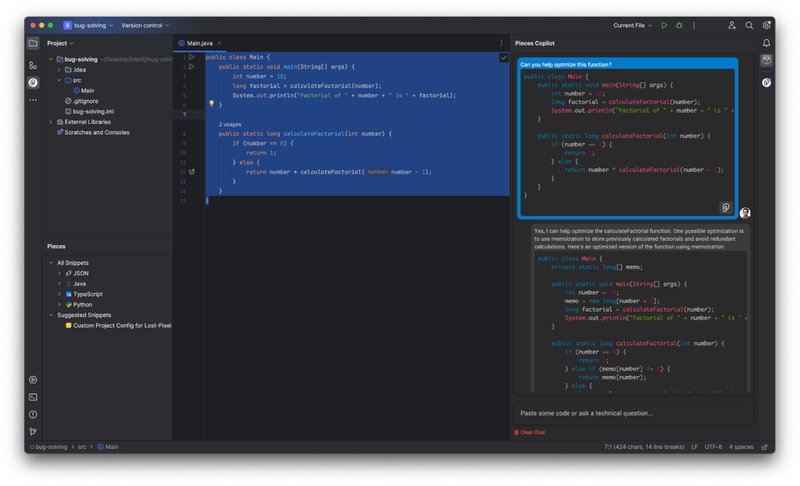Open the Version control dropdown
This screenshot has height=486, width=800.
pyautogui.click(x=145, y=25)
